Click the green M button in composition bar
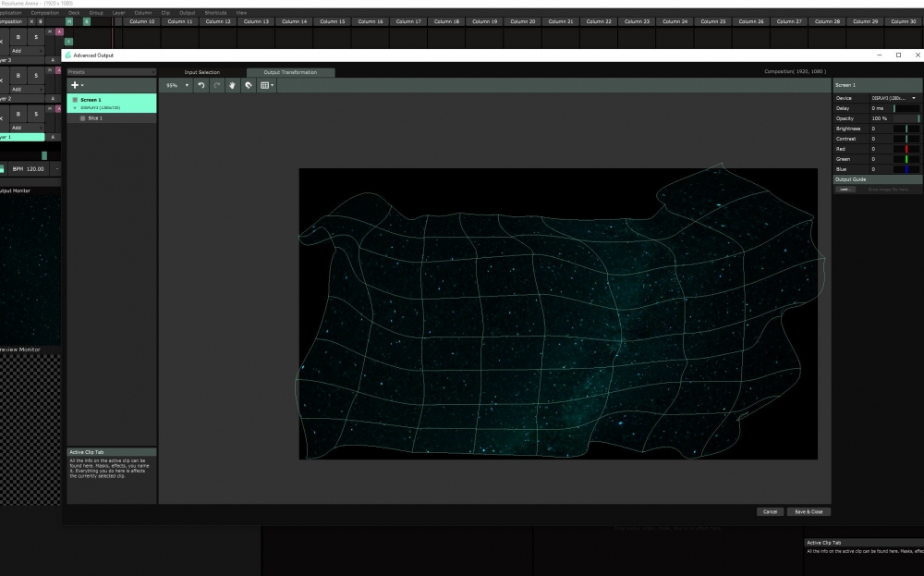Screen dimensions: 924x576 [x=68, y=20]
